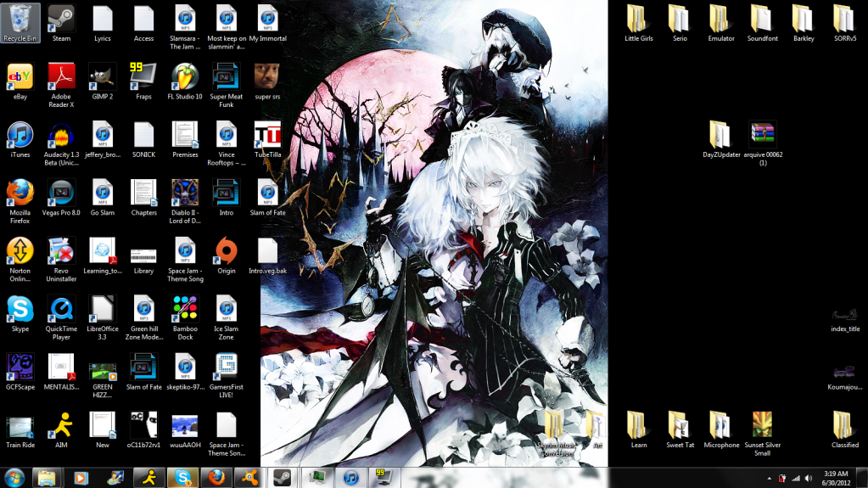Switch to Steam in the taskbar
This screenshot has height=488, width=868.
(x=282, y=478)
